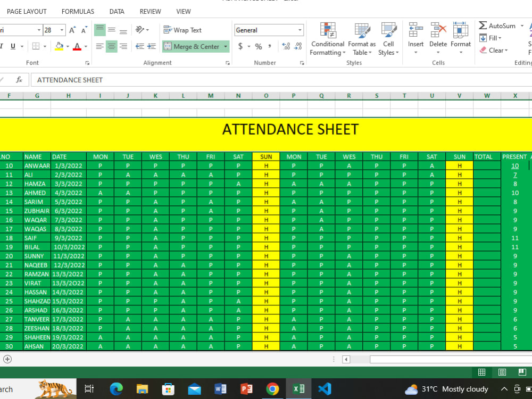The width and height of the screenshot is (532, 399).
Task: Open Alignment settings dialog launcher
Action: (x=228, y=63)
